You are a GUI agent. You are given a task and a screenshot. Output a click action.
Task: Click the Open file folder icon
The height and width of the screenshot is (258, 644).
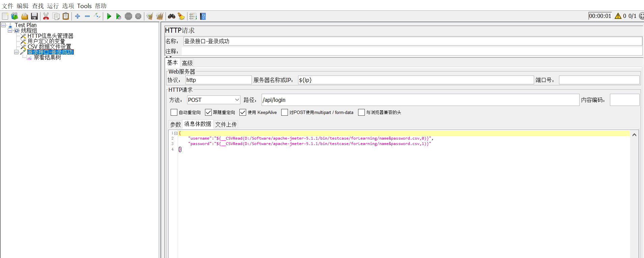25,16
